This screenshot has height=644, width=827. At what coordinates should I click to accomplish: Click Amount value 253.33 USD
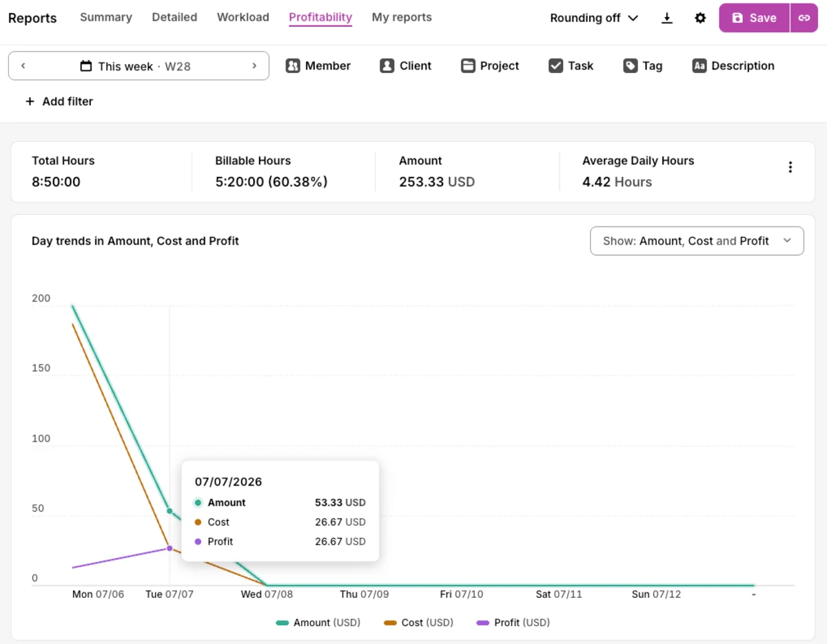point(437,182)
